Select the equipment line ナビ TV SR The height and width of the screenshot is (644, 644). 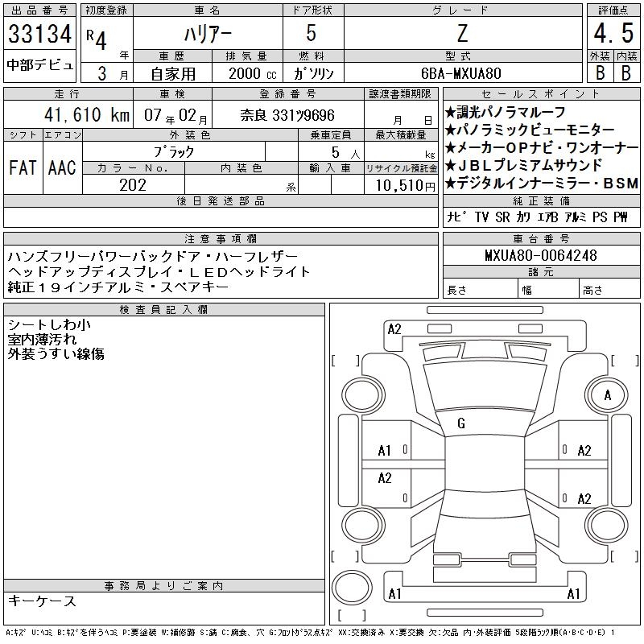537,217
